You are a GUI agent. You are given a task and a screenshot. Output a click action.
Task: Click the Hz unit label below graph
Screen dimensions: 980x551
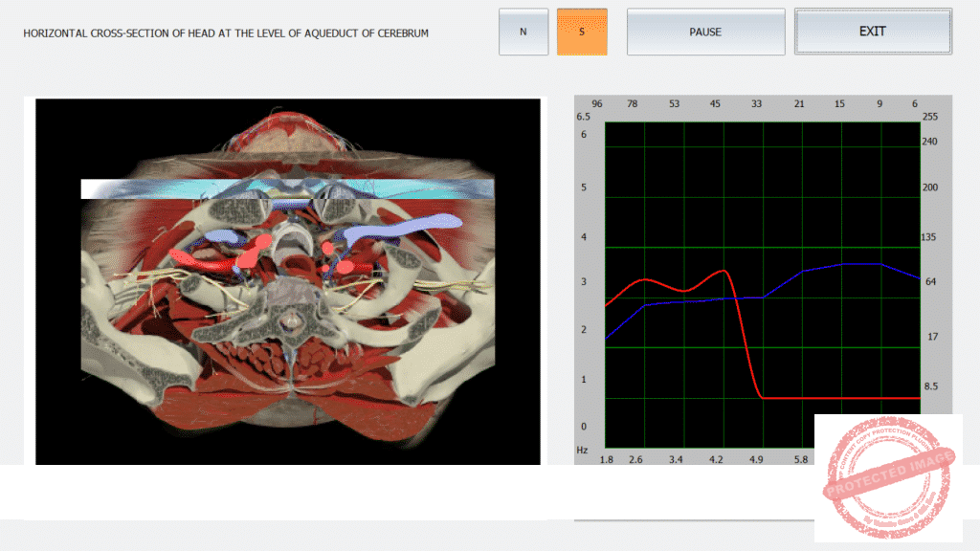coord(582,449)
